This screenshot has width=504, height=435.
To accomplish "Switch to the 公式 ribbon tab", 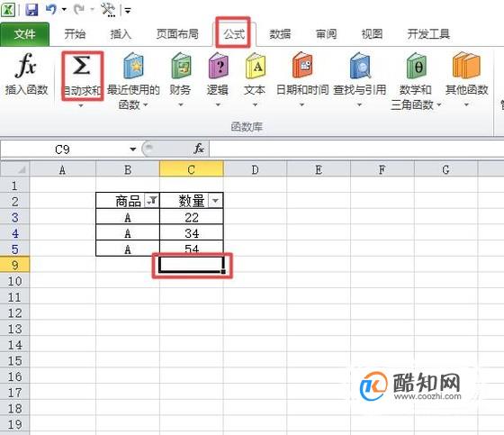I will point(234,33).
